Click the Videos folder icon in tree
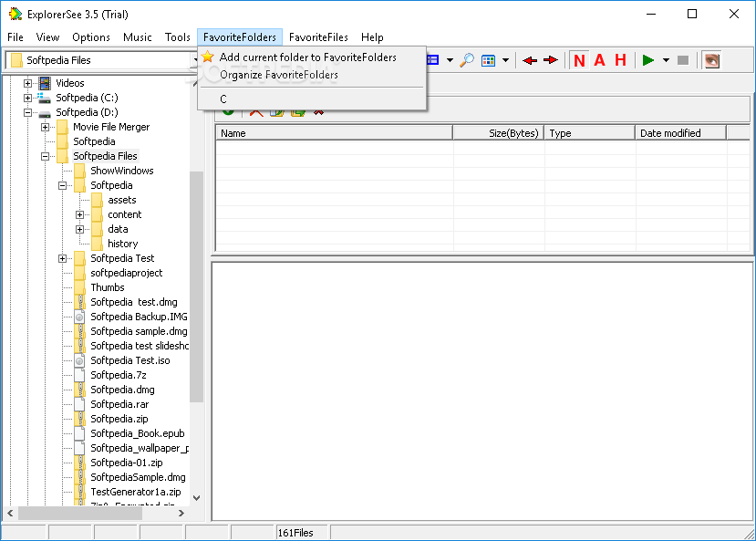This screenshot has width=756, height=541. coord(45,83)
